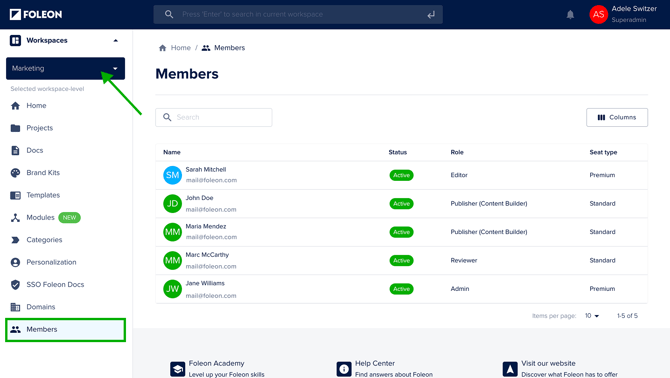Click Jane Williams' Premium seat type

(602, 289)
